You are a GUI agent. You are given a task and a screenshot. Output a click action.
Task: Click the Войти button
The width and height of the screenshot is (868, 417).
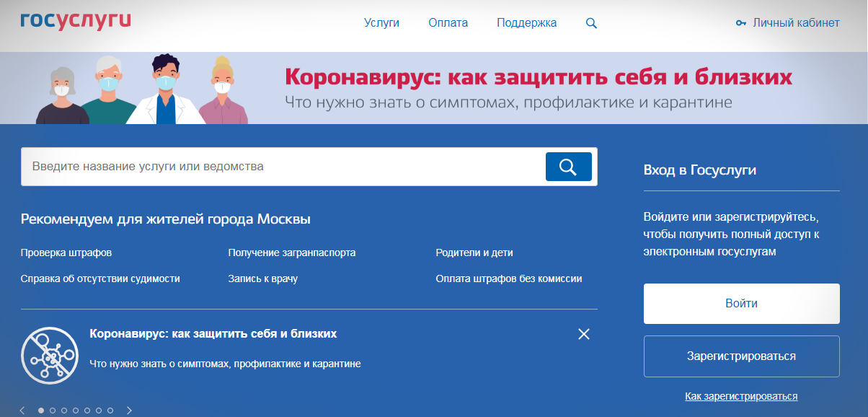[x=741, y=304]
